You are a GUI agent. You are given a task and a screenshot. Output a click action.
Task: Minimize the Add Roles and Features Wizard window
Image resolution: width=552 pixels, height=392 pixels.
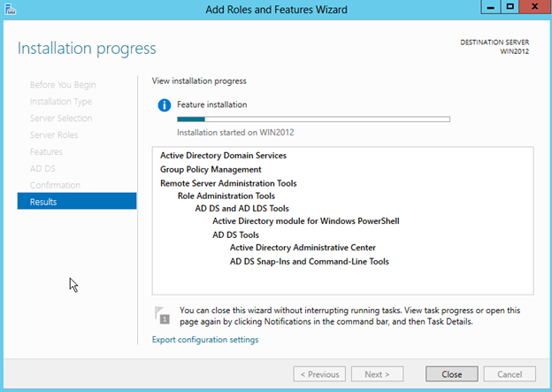(x=488, y=7)
